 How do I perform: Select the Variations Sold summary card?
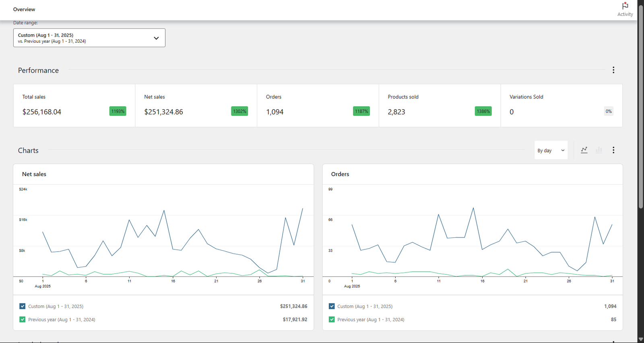tap(561, 106)
